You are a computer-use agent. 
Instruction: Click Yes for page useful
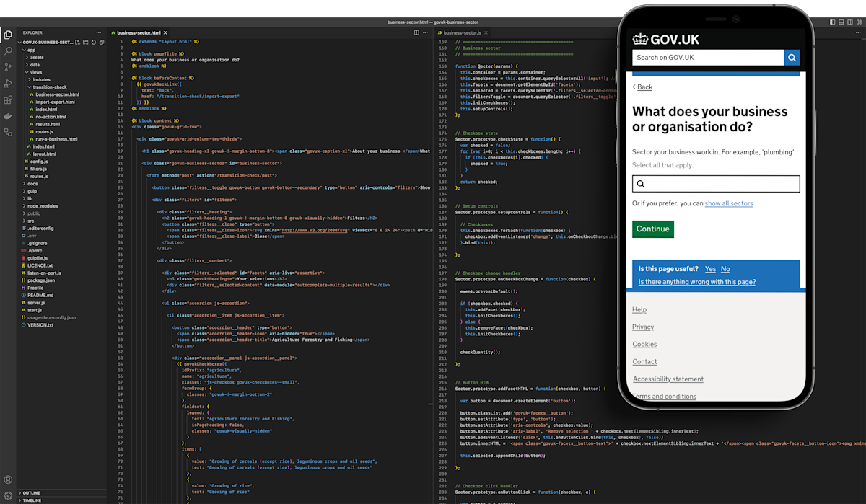pos(710,269)
